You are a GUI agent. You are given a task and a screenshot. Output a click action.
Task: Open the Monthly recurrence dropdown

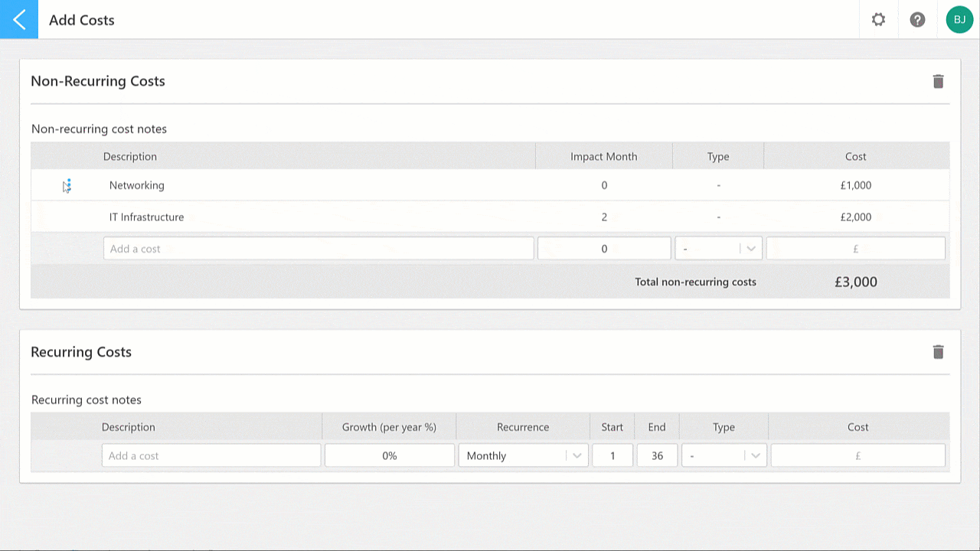523,455
